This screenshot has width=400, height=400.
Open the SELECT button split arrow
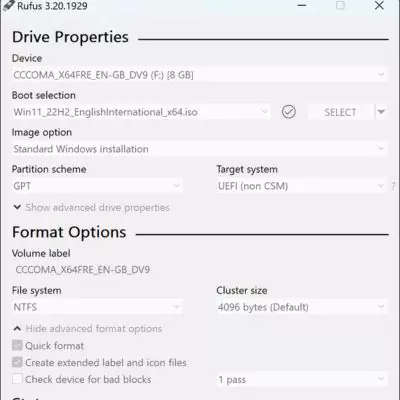click(381, 112)
